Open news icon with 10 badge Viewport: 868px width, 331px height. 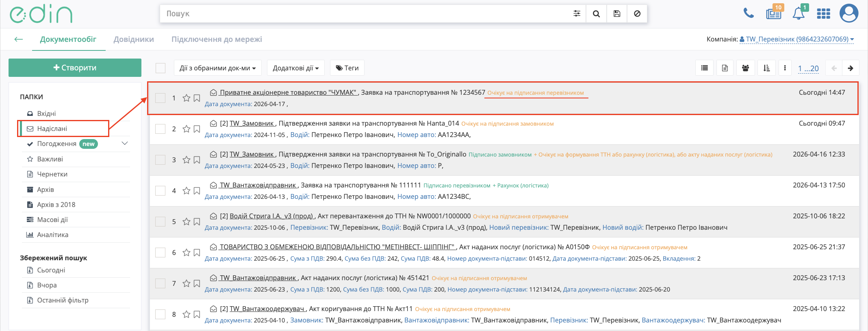(774, 13)
